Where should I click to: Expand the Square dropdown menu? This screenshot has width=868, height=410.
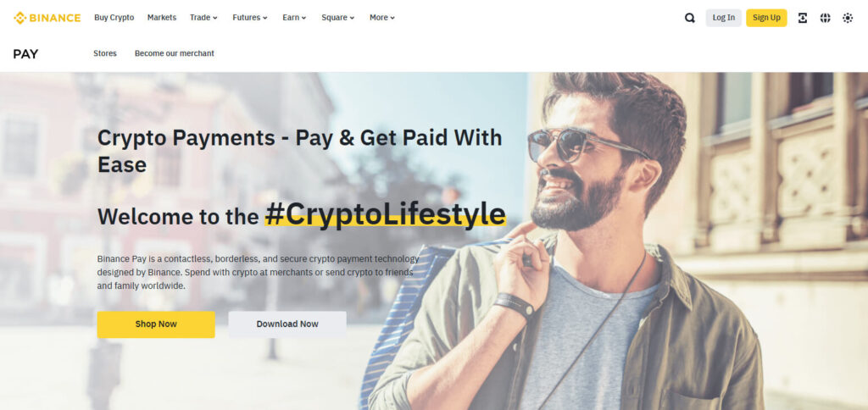[337, 18]
